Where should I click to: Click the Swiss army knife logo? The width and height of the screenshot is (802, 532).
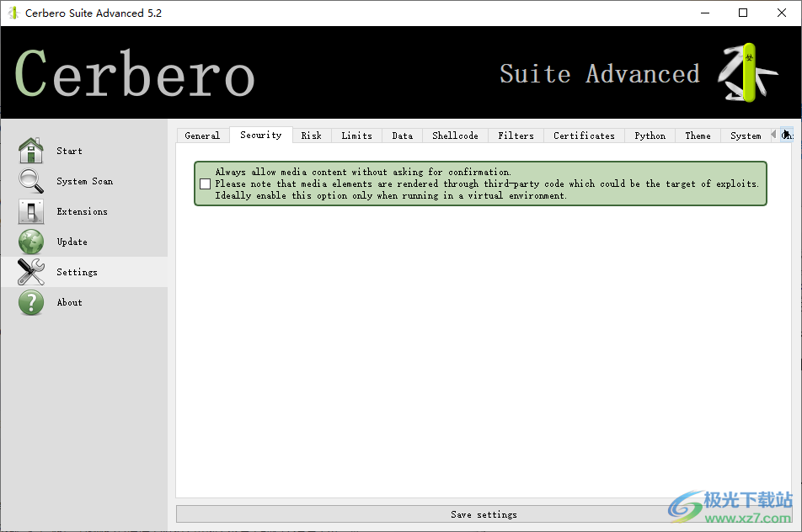point(747,73)
